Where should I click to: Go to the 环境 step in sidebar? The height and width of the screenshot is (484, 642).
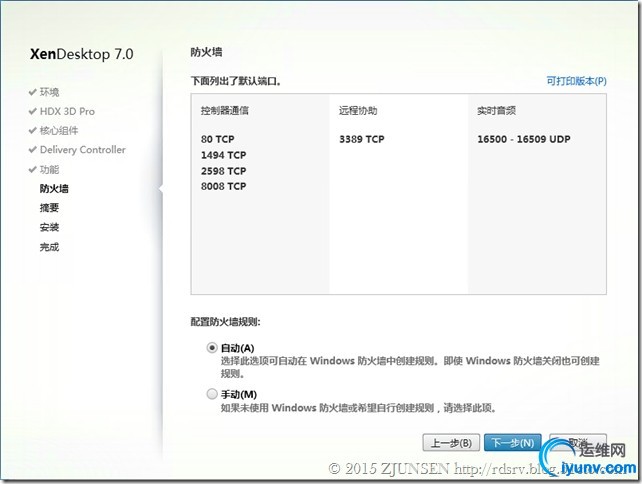pyautogui.click(x=50, y=92)
